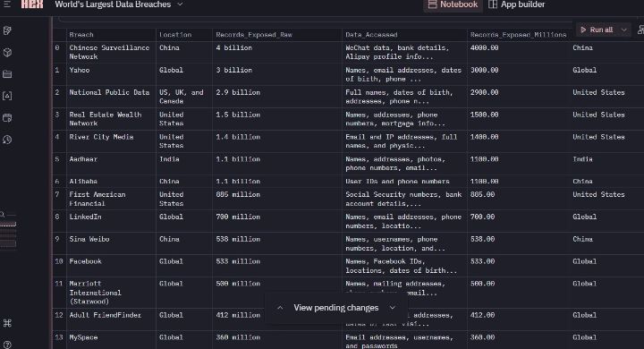Open the version history clock icon
The width and height of the screenshot is (644, 349).
[x=7, y=140]
